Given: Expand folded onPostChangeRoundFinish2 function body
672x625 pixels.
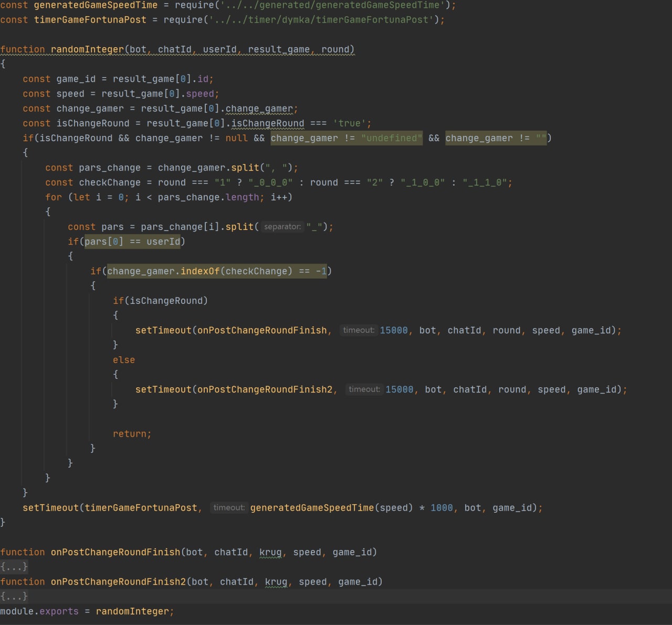Looking at the screenshot, I should [14, 596].
